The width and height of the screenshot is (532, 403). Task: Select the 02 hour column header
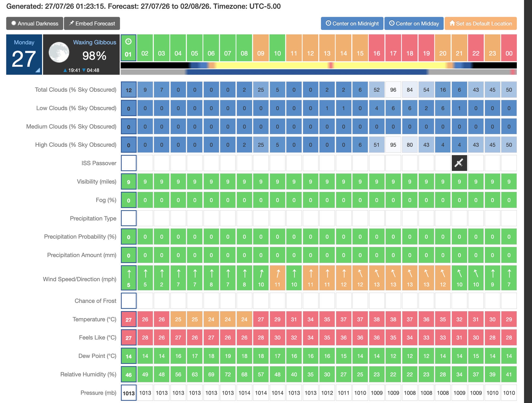coord(145,48)
